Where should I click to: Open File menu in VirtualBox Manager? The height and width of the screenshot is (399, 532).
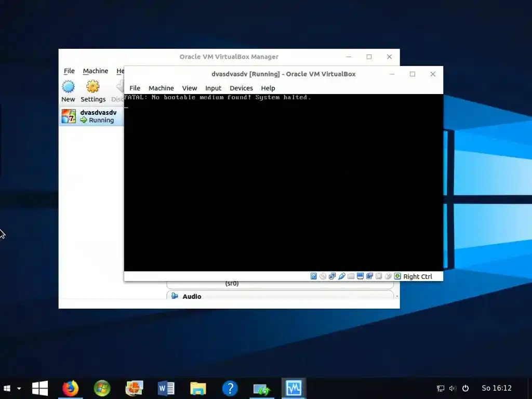click(69, 71)
